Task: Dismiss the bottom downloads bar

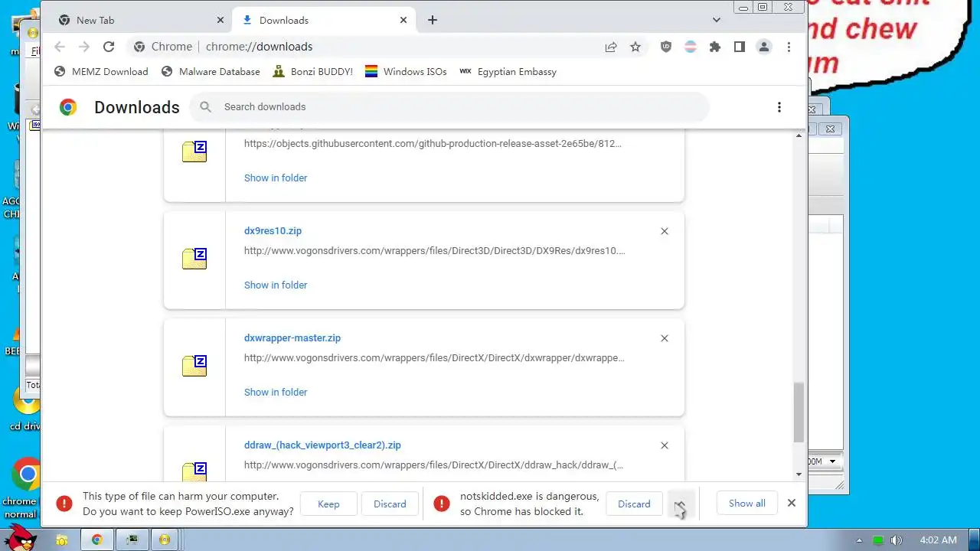Action: (792, 503)
